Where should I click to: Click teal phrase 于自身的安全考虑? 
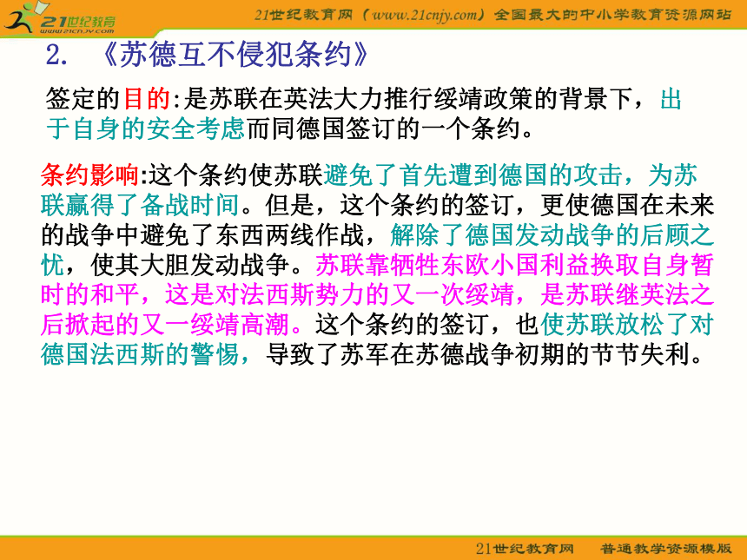coord(146,128)
